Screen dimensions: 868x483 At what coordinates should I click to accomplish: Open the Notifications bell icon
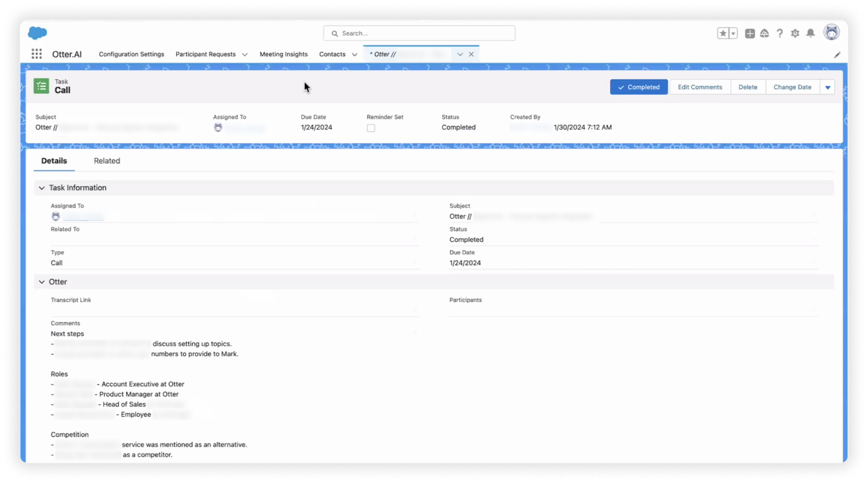(810, 34)
